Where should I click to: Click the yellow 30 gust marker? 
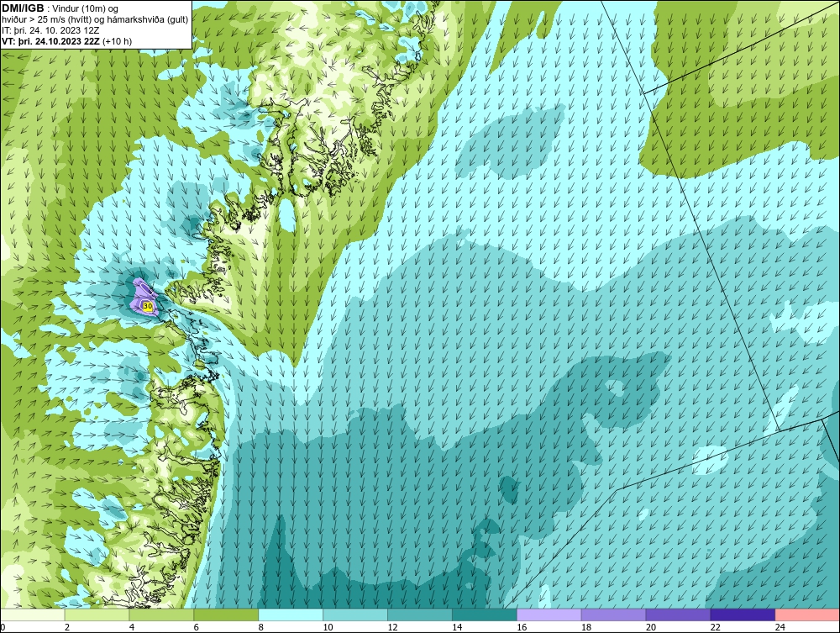pos(149,305)
